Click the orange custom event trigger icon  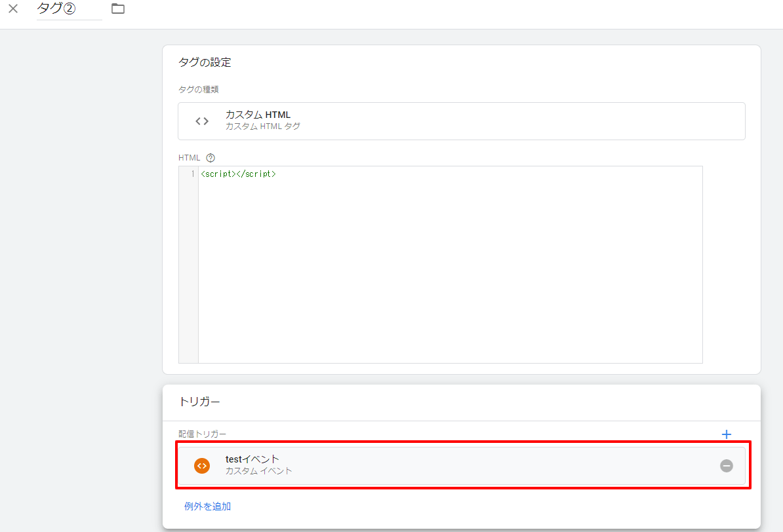202,466
